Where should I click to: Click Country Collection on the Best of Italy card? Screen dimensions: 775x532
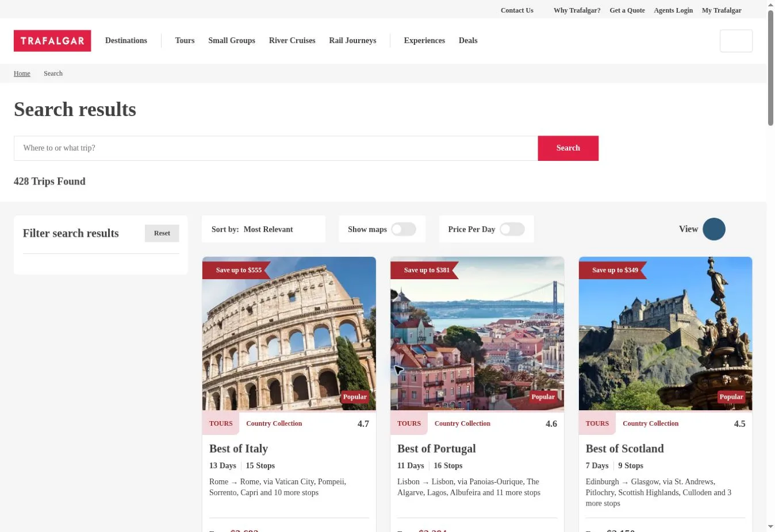(x=274, y=423)
